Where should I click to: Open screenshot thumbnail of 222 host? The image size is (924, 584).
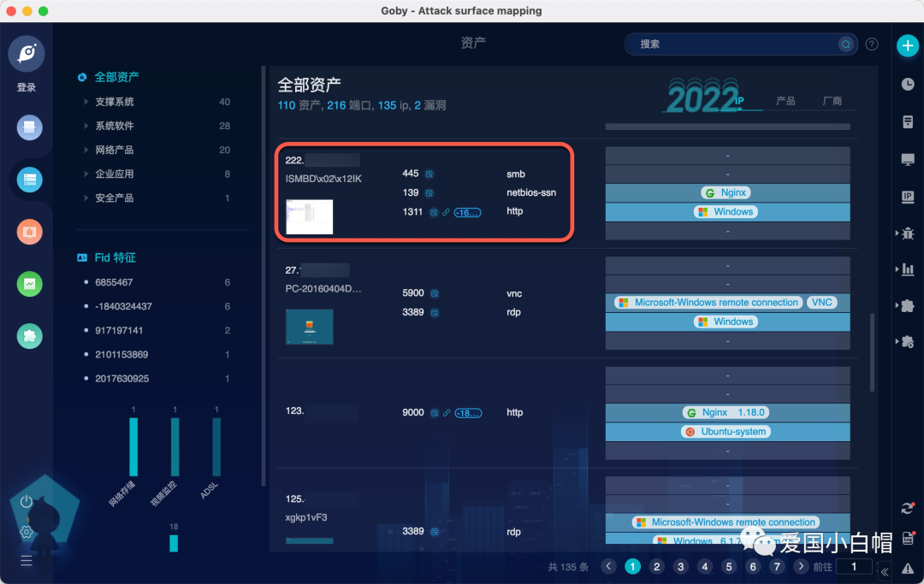tap(310, 216)
